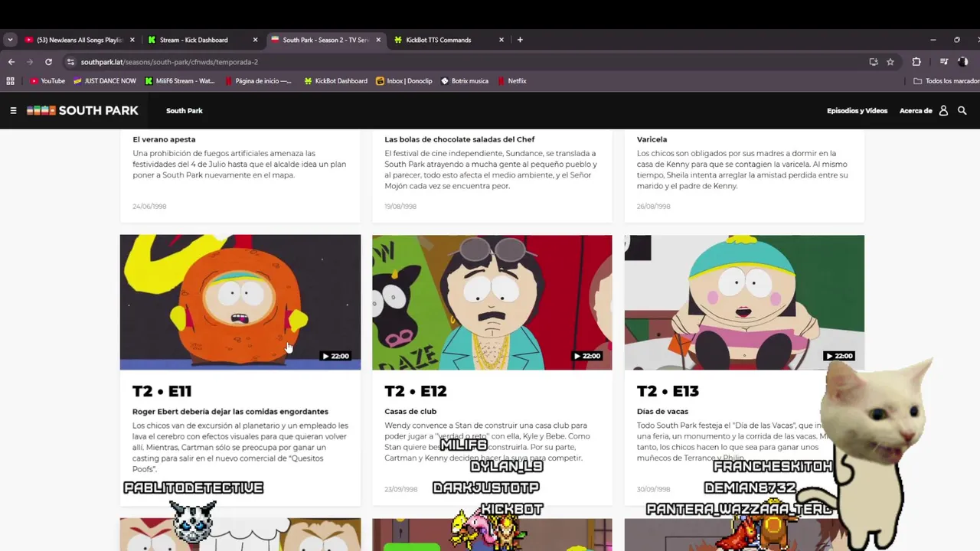Viewport: 980px width, 551px height.
Task: Close the Stream - Kick Dashboard tab
Action: [x=255, y=40]
